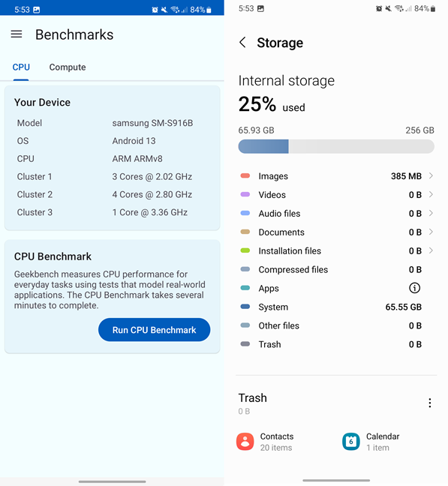
Task: Tap the ARM ARMv8 CPU value
Action: [x=137, y=159]
